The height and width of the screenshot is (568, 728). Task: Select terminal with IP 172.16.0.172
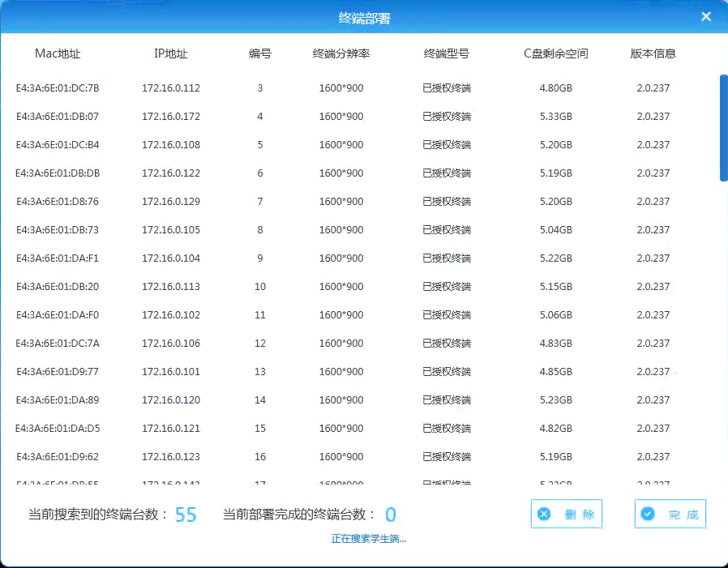[x=170, y=117]
